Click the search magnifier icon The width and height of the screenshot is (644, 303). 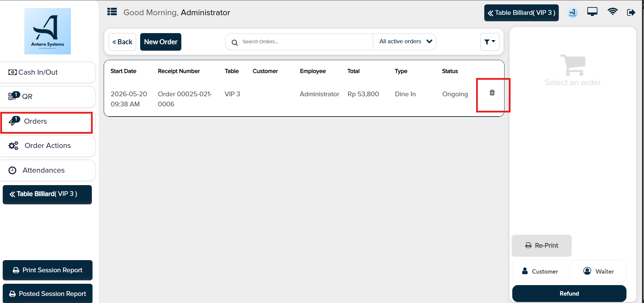pyautogui.click(x=235, y=43)
